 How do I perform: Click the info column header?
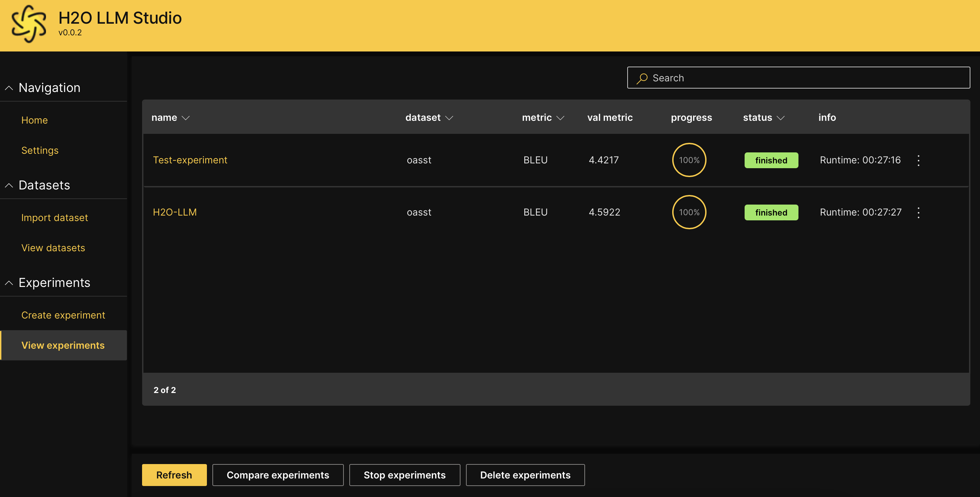pyautogui.click(x=827, y=118)
